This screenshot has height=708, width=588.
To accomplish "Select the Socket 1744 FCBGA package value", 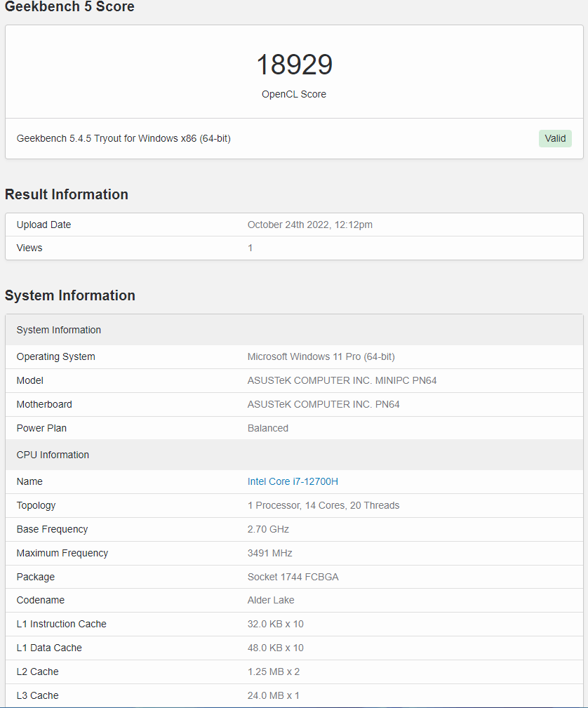I will 293,577.
